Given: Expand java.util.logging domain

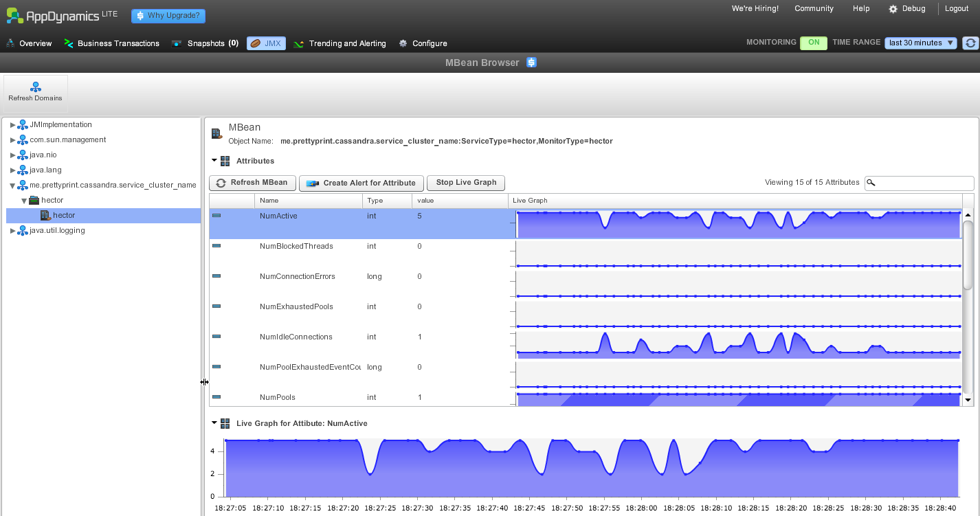Looking at the screenshot, I should 12,231.
